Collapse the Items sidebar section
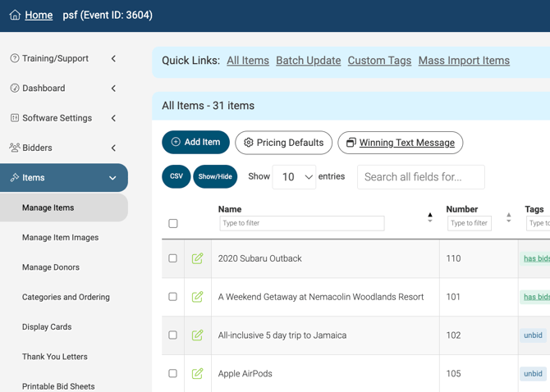Screen dimensions: 550x392 tap(112, 178)
